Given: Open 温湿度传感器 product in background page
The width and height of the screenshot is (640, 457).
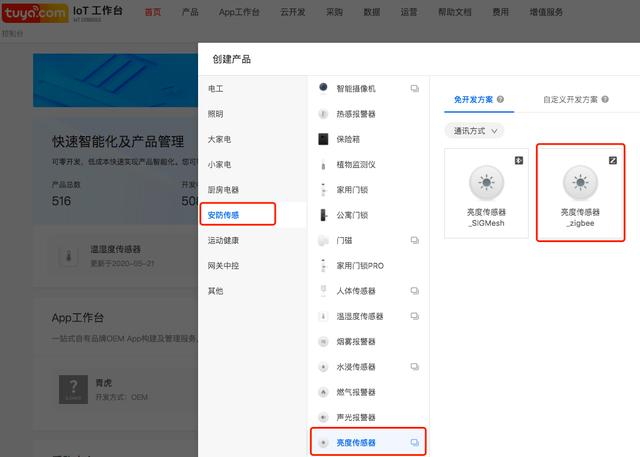Looking at the screenshot, I should (116, 249).
